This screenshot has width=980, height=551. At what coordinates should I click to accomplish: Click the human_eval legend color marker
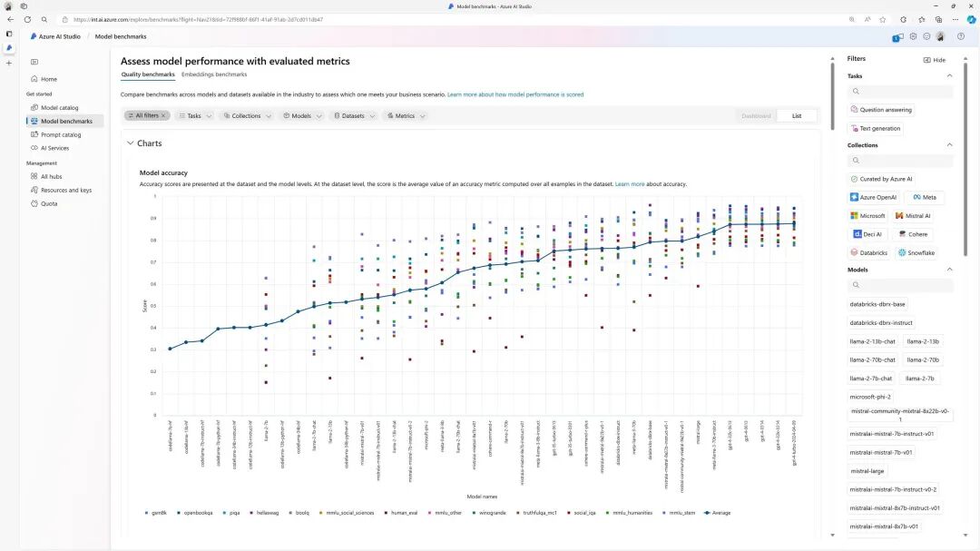click(387, 513)
